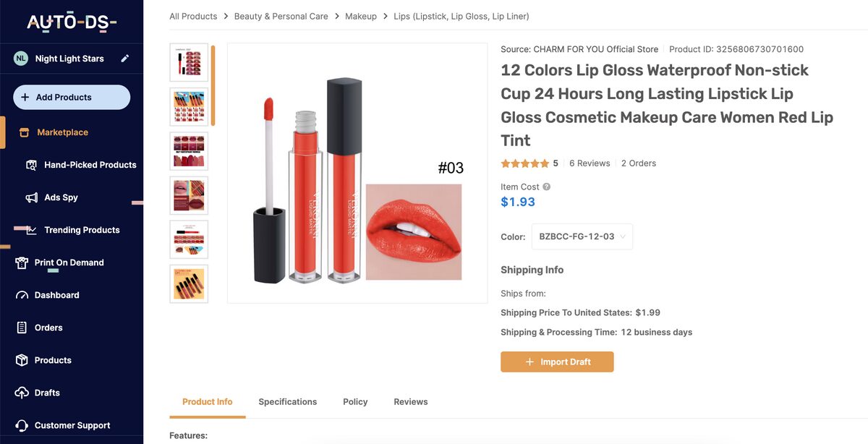Open the Dashboard
Viewport: 868px width, 444px height.
pyautogui.click(x=59, y=294)
